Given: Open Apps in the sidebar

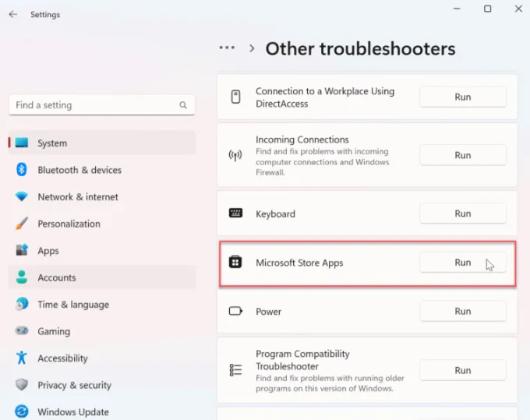Looking at the screenshot, I should tap(48, 251).
